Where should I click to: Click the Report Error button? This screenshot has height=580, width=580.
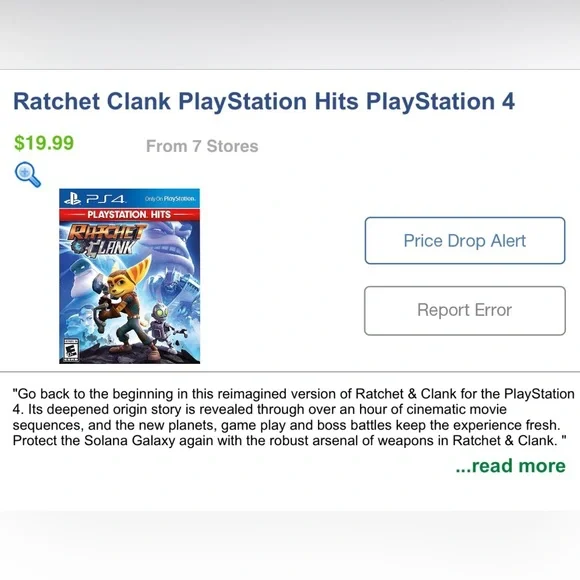pyautogui.click(x=465, y=310)
